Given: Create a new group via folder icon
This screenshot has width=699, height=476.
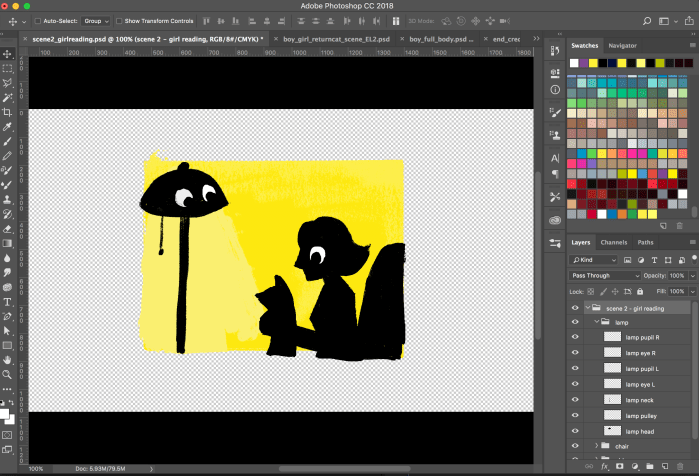Looking at the screenshot, I should point(649,466).
